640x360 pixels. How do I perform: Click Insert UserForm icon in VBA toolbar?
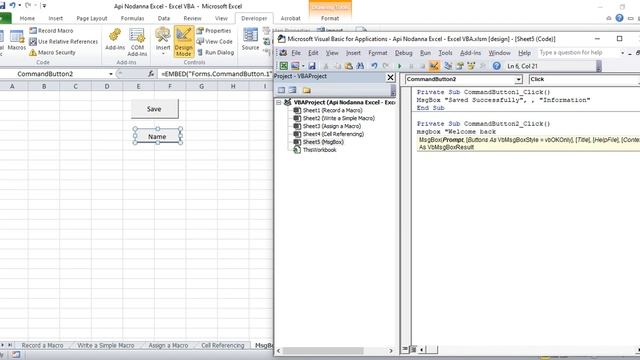point(295,66)
